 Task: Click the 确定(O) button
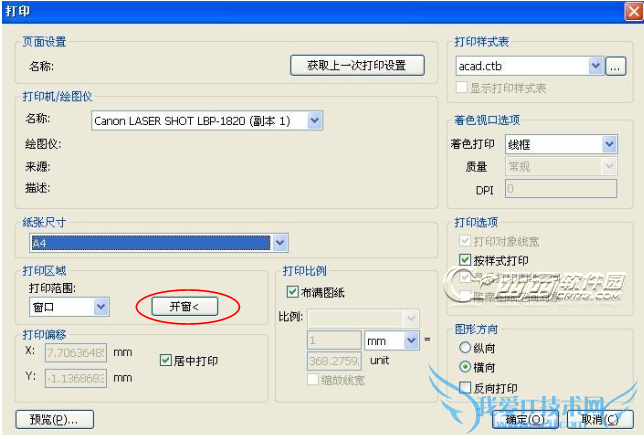[525, 419]
